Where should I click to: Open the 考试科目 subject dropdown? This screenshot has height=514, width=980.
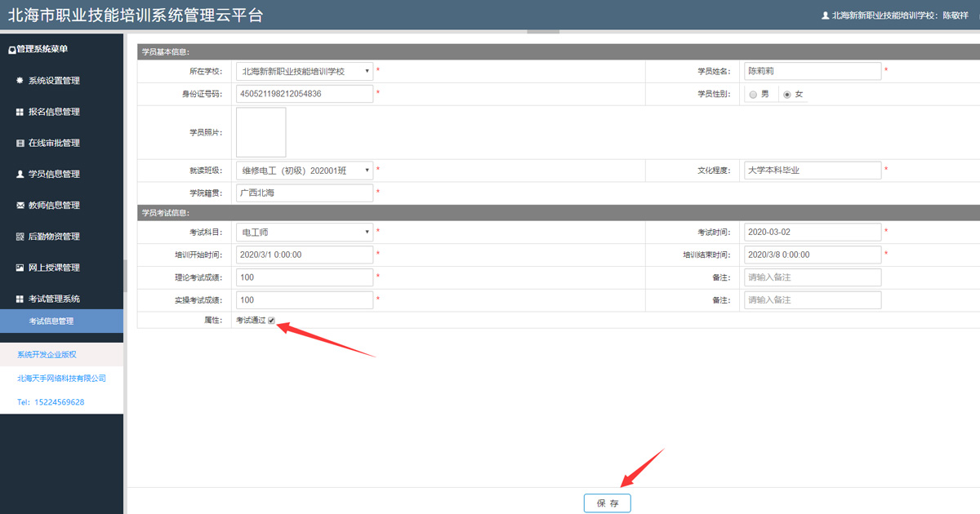[x=304, y=233]
